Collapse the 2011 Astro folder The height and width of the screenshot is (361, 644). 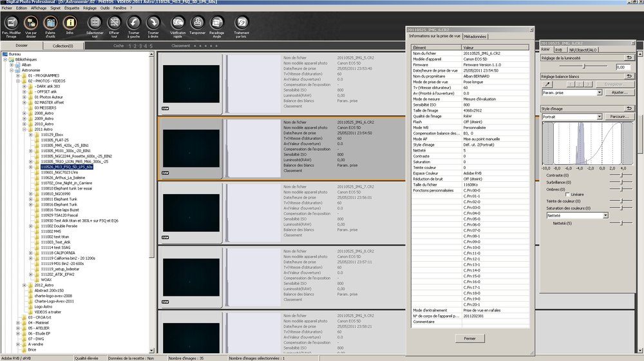[x=24, y=129]
